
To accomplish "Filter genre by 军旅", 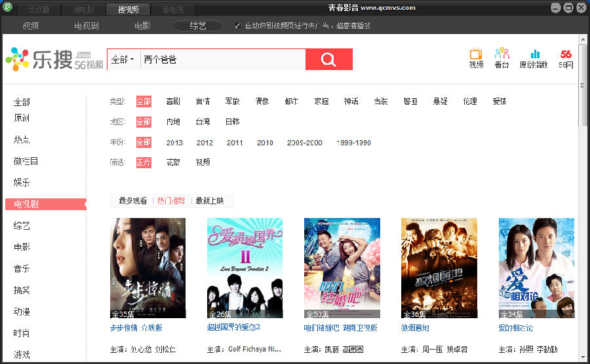I will 233,101.
